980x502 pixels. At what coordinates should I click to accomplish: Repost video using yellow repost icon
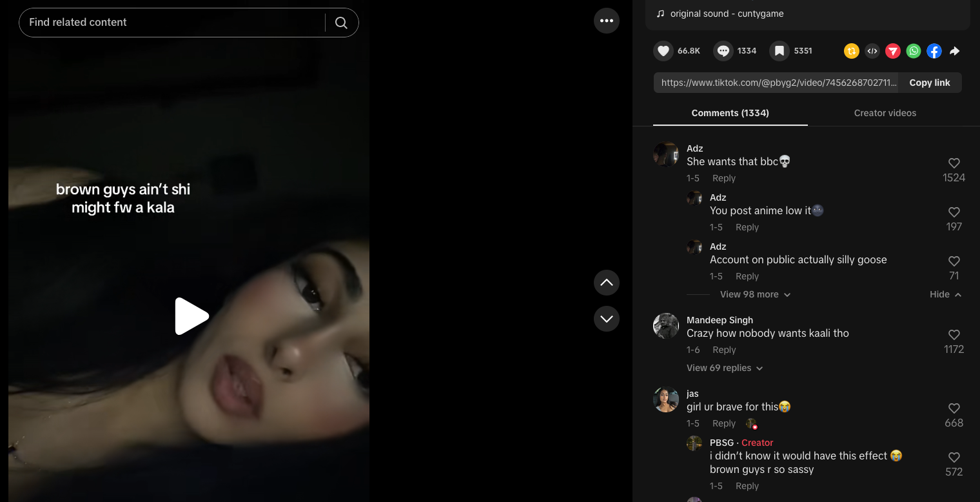(852, 51)
